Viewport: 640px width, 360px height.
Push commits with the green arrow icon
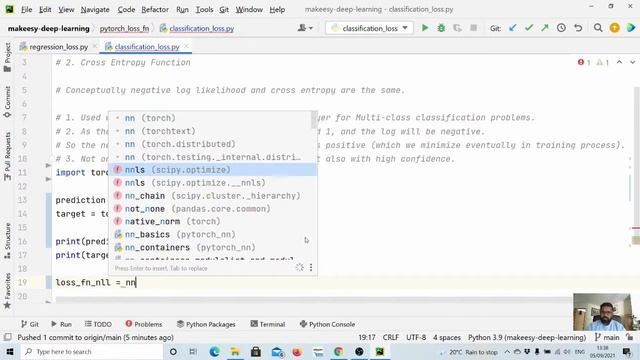(545, 28)
